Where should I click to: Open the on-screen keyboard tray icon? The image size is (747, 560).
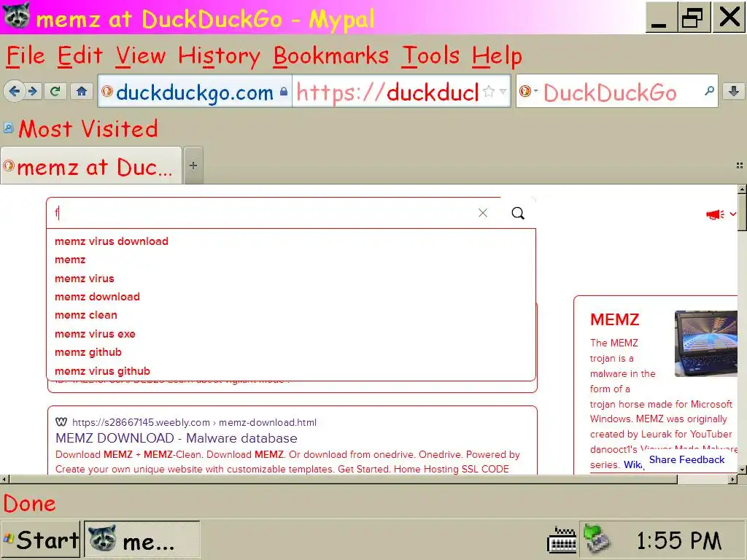tap(562, 540)
